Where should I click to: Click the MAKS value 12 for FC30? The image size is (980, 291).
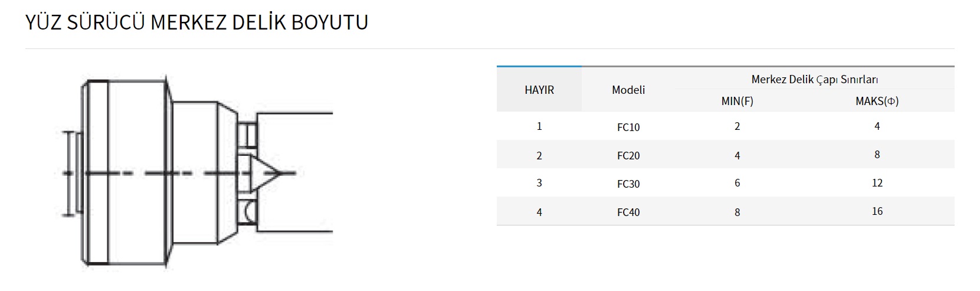pos(877,183)
